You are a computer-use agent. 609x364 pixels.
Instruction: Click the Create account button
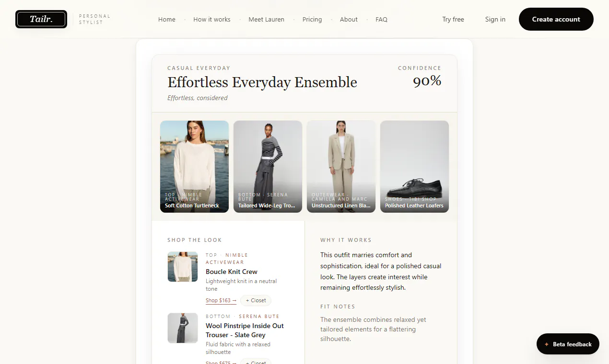[556, 19]
